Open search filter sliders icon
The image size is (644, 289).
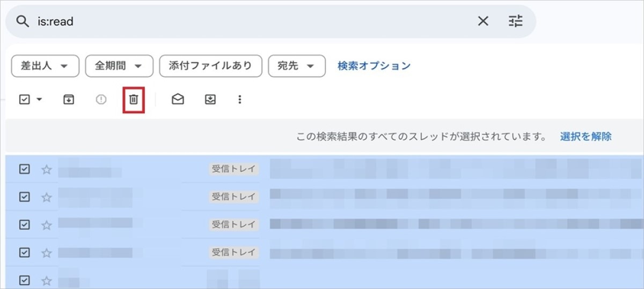[515, 21]
